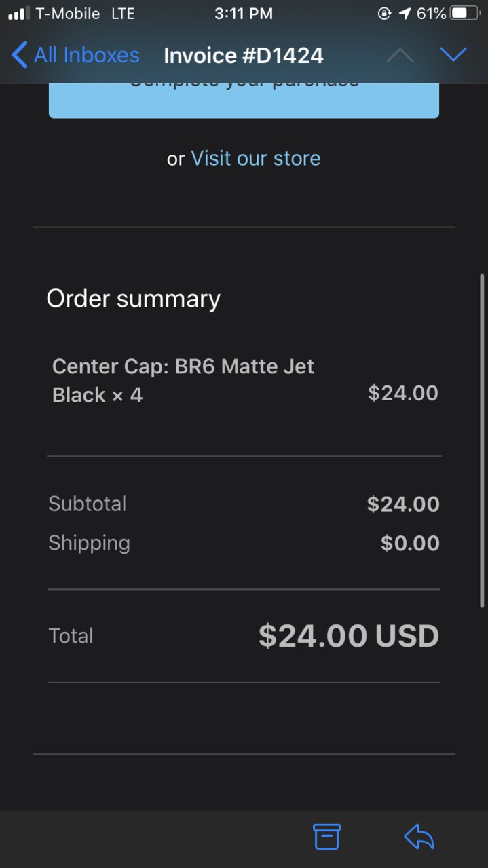The image size is (488, 868).
Task: Tap the cellular signal bars indicator
Action: coord(18,14)
